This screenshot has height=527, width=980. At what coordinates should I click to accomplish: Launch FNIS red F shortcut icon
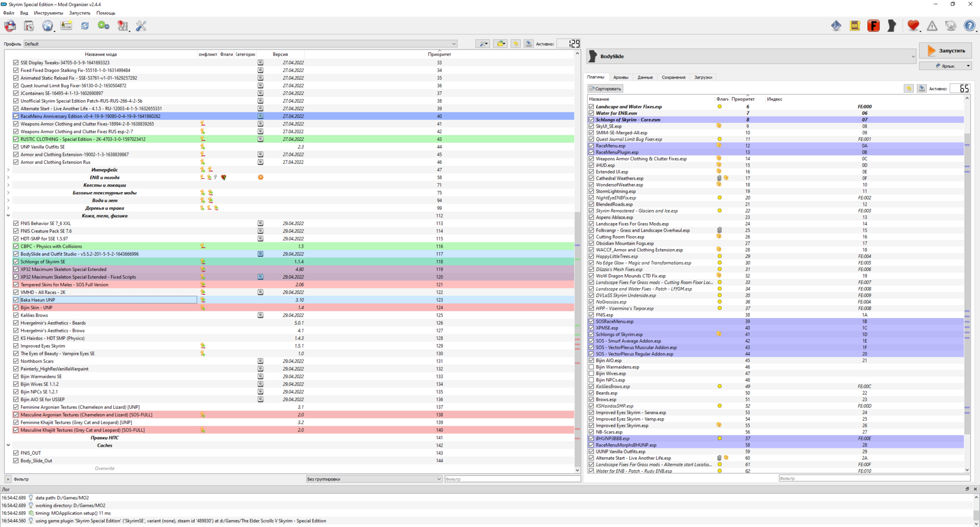[x=873, y=26]
